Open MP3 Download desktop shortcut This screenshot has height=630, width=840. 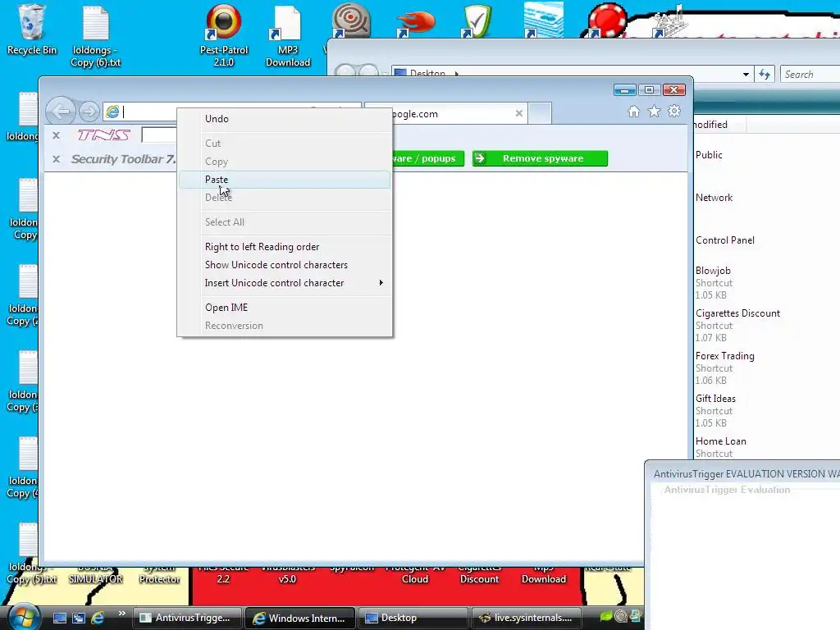tap(288, 35)
